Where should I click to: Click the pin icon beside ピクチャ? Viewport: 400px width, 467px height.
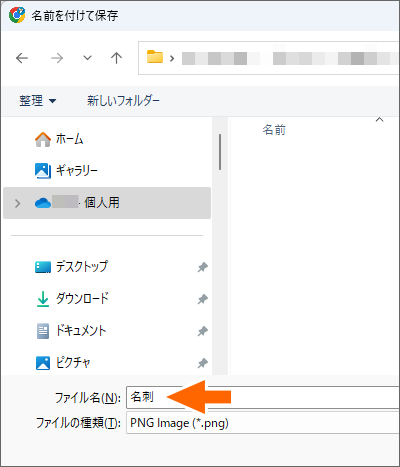pyautogui.click(x=202, y=363)
